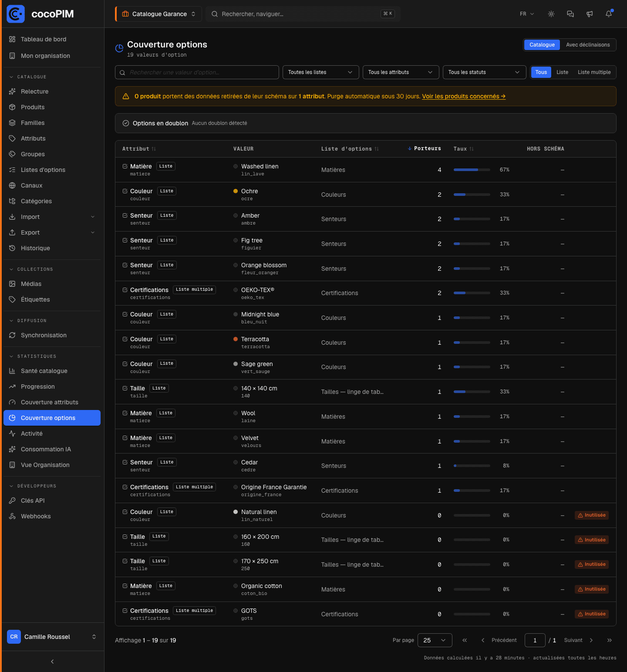Collapse the sidebar with the bottom chevron

(52, 662)
